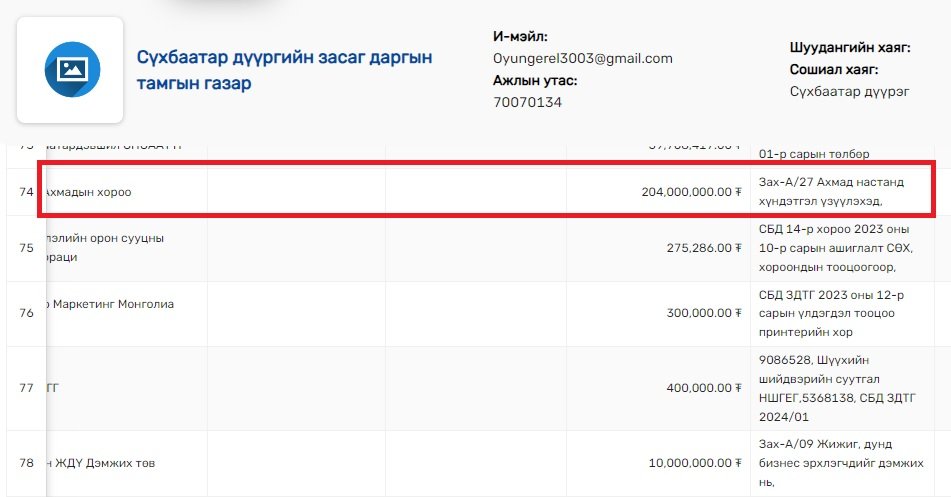Click the 300,000.00 ₮ amount
The width and height of the screenshot is (951, 497).
point(703,313)
